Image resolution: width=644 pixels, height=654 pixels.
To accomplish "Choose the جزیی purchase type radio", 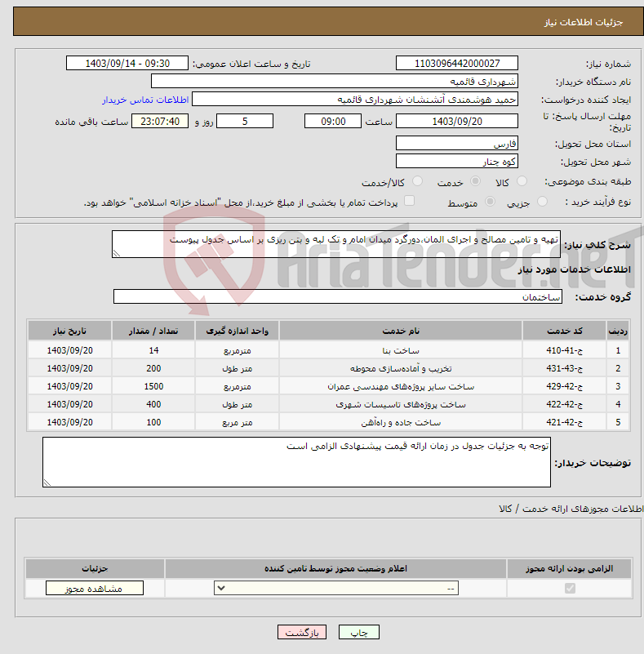I will (x=542, y=202).
